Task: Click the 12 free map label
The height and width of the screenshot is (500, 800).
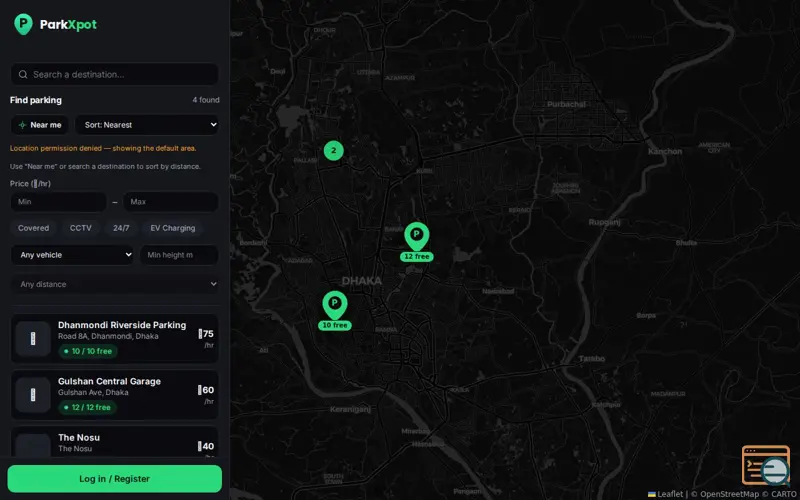Action: 417,257
